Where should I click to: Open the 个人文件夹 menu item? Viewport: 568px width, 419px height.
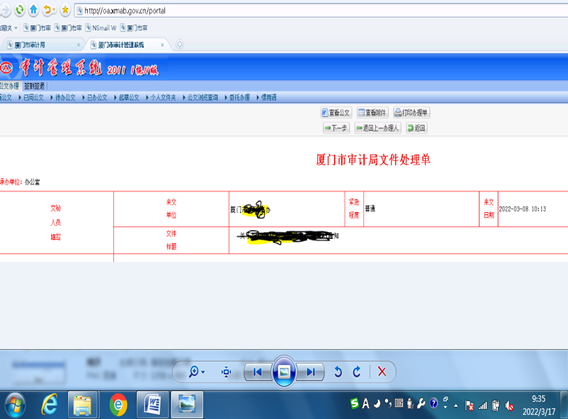tap(163, 97)
